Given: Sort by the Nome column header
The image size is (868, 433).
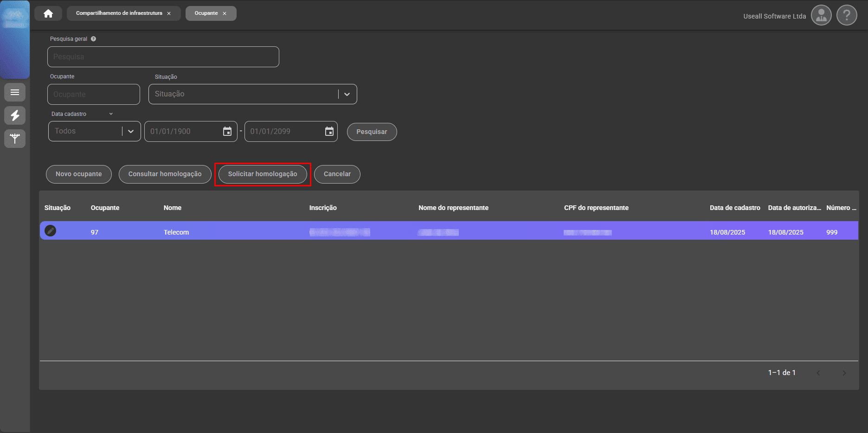Looking at the screenshot, I should (173, 208).
